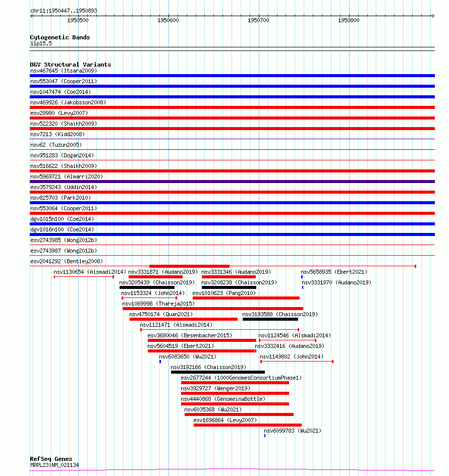Select nsv3332416 (Audano2019) label
The width and height of the screenshot is (449, 476).
point(289,346)
